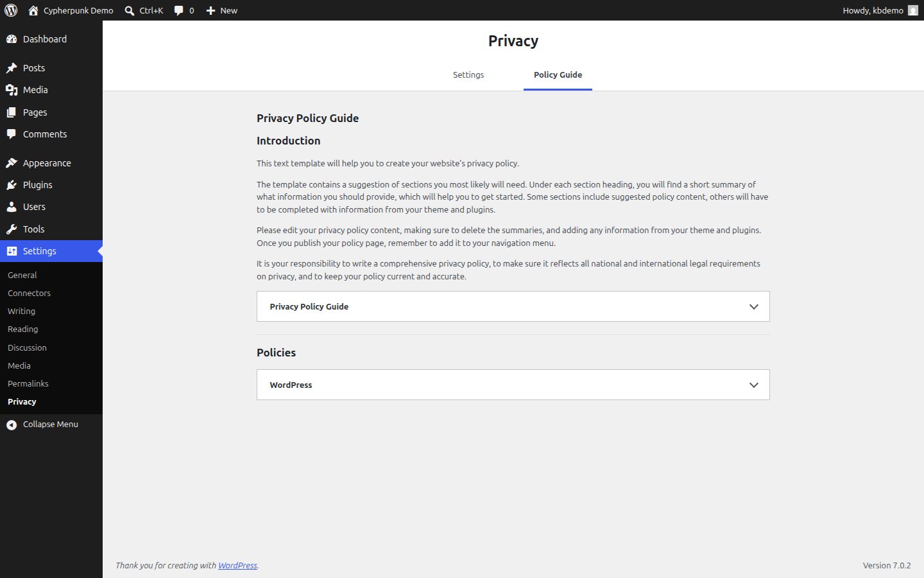Click the Dashboard gauge icon
924x578 pixels.
tap(12, 39)
